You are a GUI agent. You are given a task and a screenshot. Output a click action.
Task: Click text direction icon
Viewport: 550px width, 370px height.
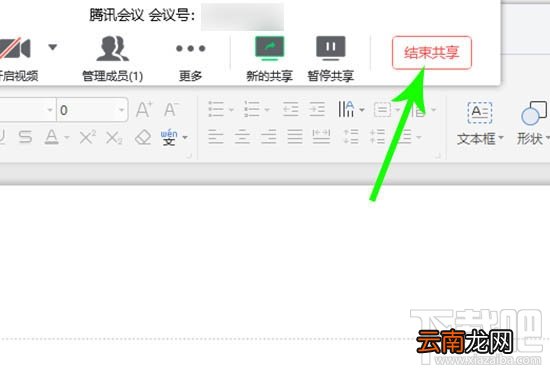coord(346,109)
